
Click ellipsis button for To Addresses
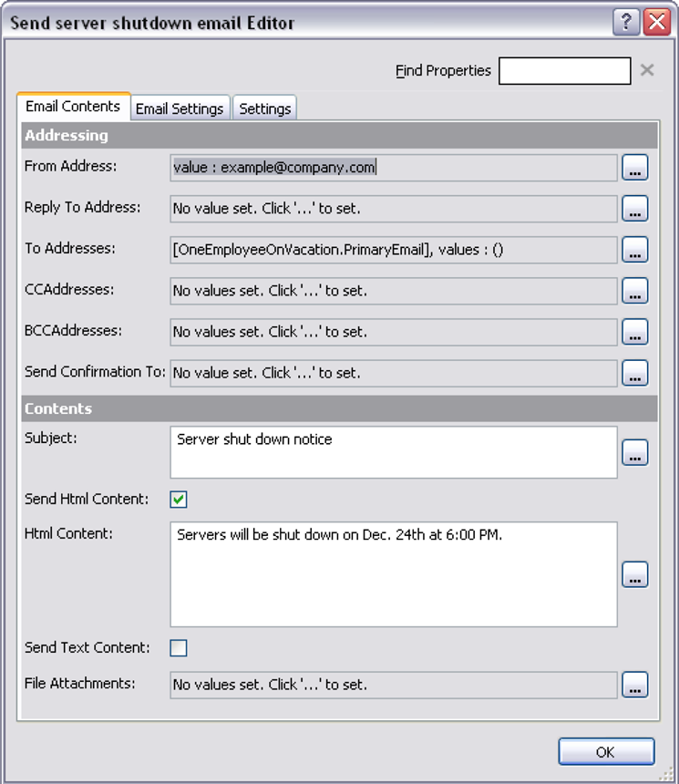point(634,250)
